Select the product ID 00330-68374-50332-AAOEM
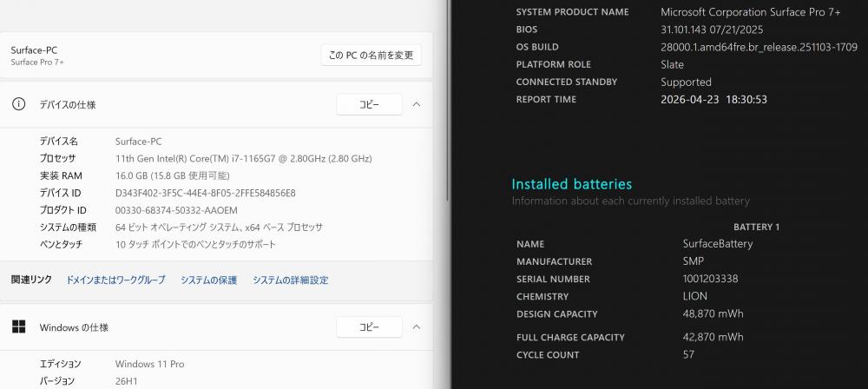The width and height of the screenshot is (868, 389). 176,210
